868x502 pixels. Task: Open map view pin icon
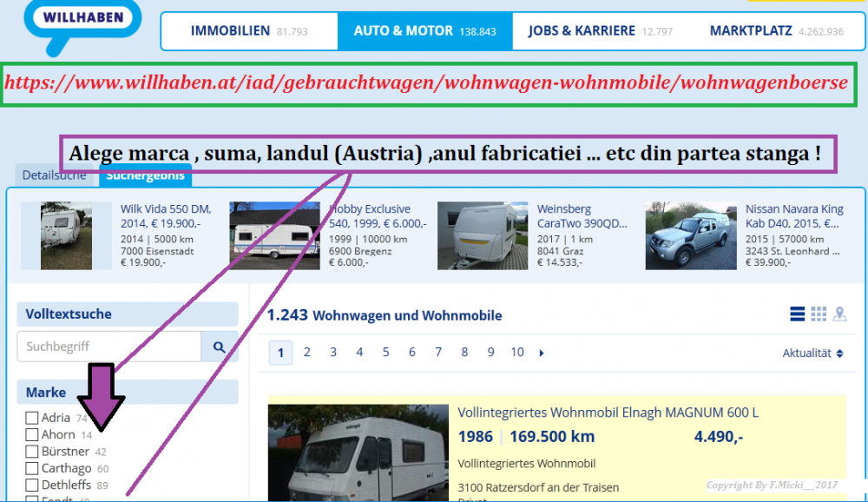[x=839, y=314]
